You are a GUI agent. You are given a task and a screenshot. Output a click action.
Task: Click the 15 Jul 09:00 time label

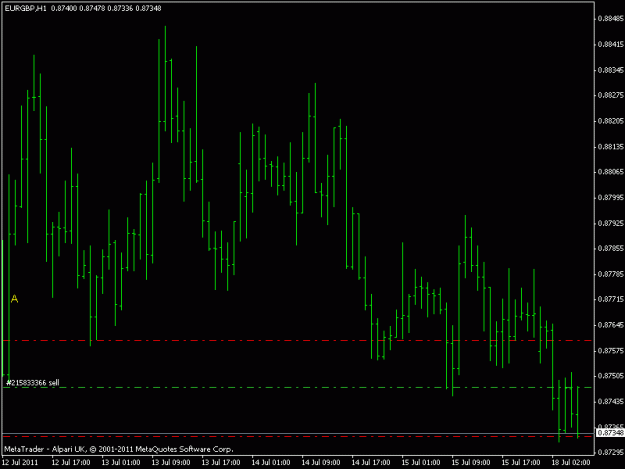click(471, 462)
